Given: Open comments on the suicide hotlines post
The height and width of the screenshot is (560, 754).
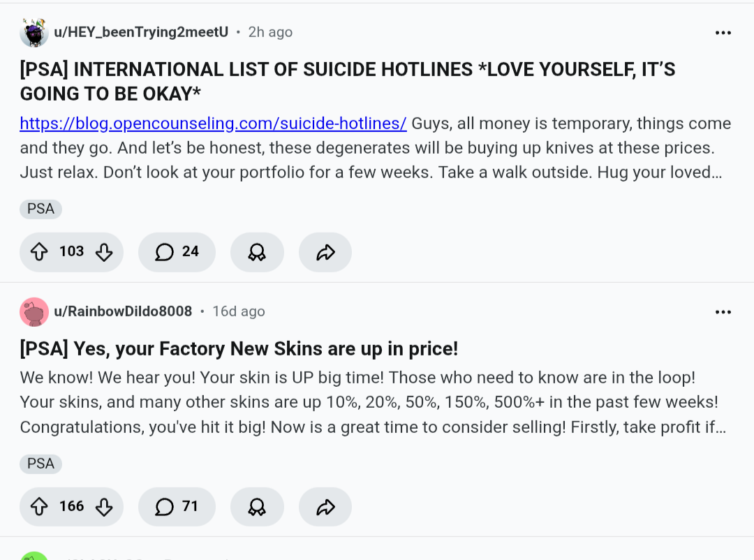Looking at the screenshot, I should click(177, 252).
